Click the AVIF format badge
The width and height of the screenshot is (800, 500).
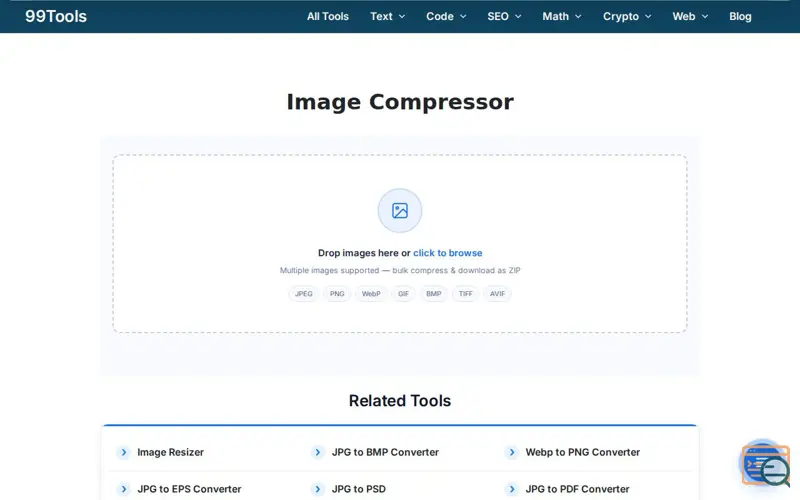pyautogui.click(x=497, y=294)
